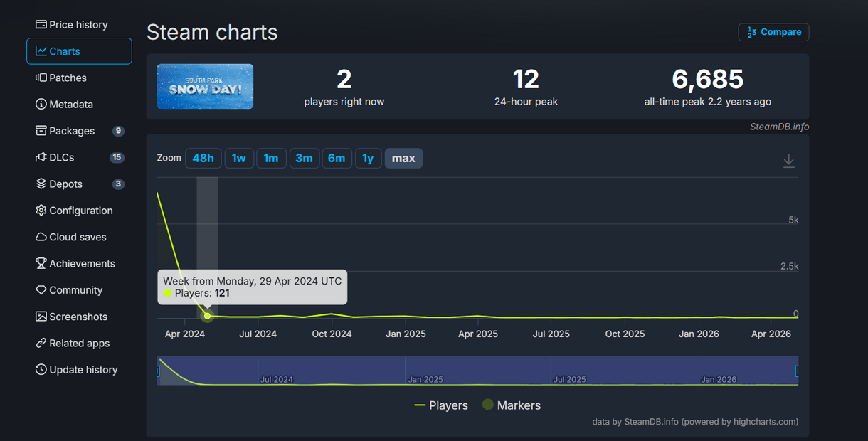Click the right navigator range handle

(798, 371)
